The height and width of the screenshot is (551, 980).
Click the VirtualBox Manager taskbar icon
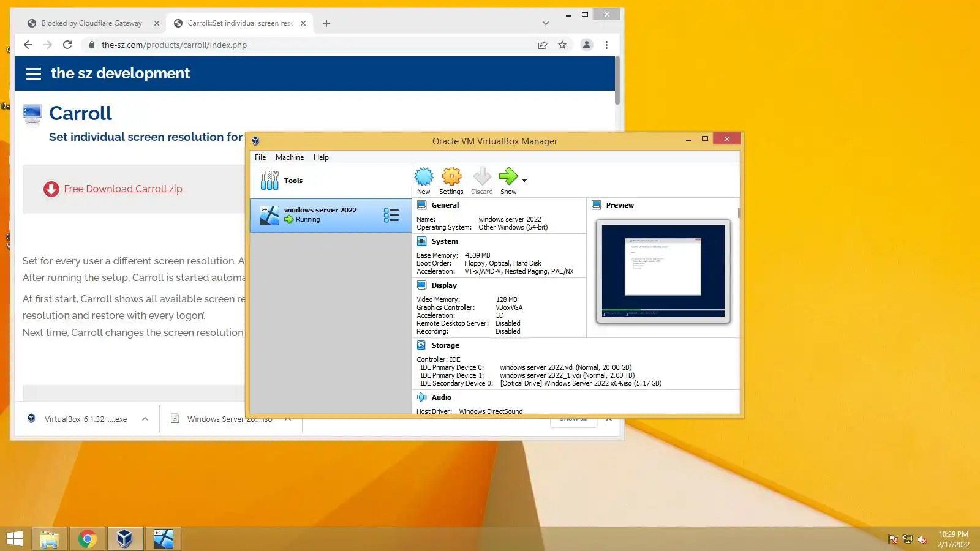125,539
